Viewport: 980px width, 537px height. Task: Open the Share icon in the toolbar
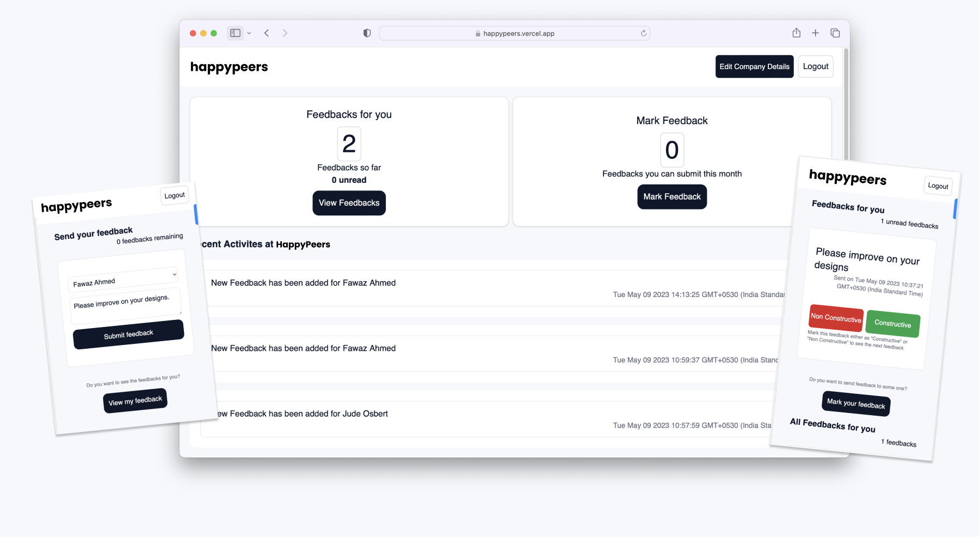(x=796, y=33)
